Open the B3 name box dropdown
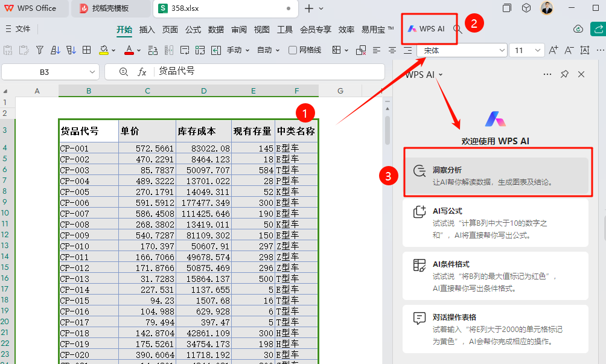606x364 pixels. (92, 72)
